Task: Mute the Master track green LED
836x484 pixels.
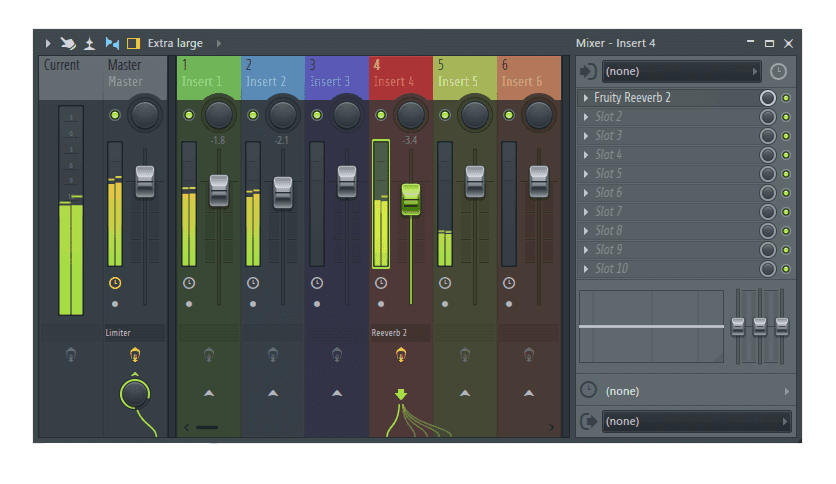Action: coord(115,115)
